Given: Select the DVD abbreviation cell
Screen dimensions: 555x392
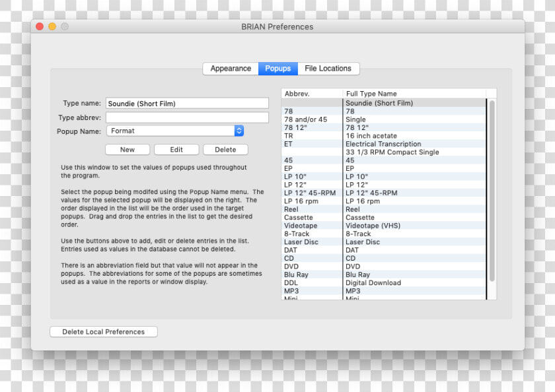Looking at the screenshot, I should [312, 267].
